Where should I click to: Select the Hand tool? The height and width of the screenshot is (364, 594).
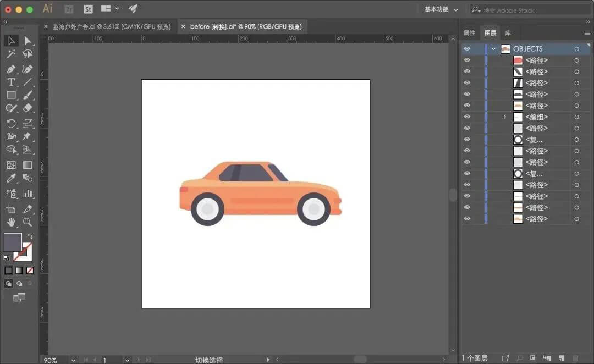[11, 222]
